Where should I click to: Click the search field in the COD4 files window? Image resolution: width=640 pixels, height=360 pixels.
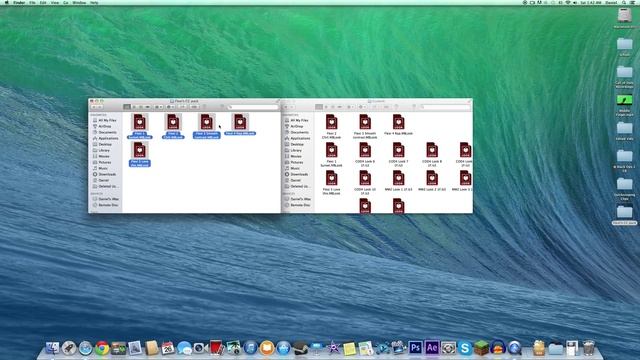445,107
